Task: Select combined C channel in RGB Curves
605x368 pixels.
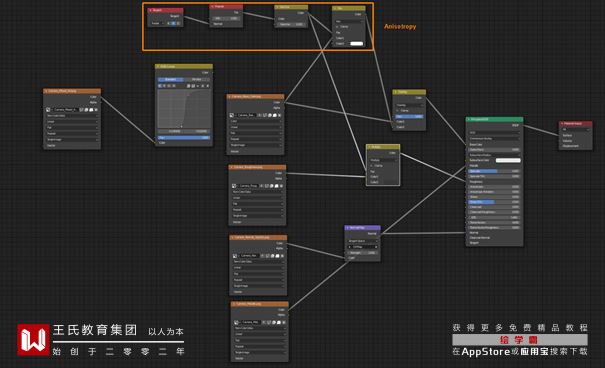Action: (160, 86)
